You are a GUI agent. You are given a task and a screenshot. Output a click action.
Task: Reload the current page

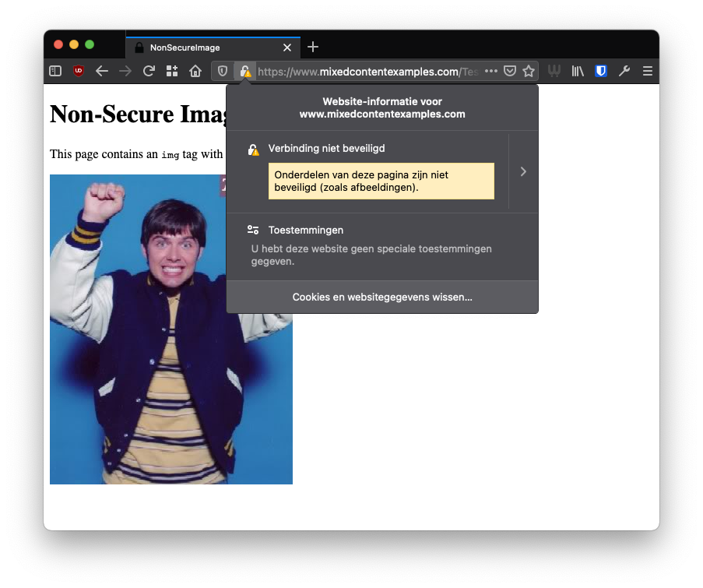tap(149, 71)
